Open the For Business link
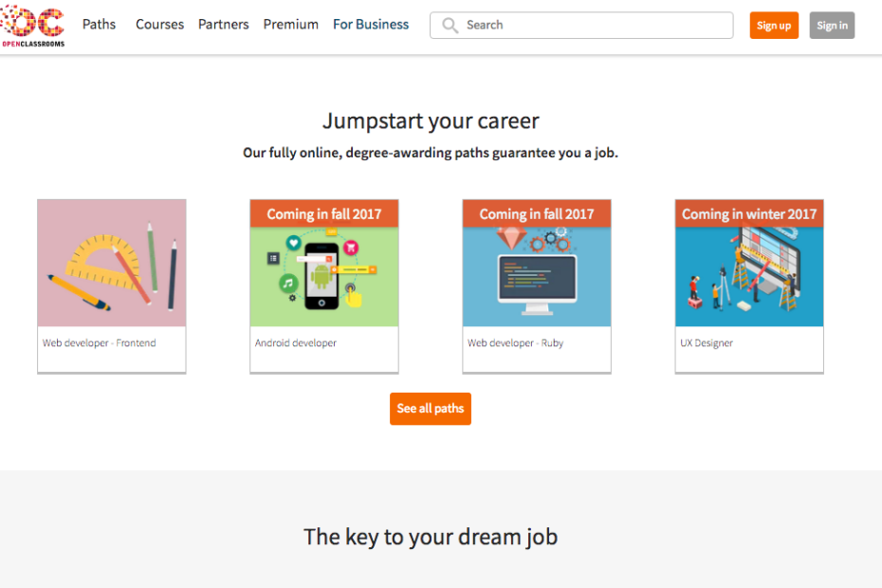This screenshot has height=588, width=882. point(371,25)
